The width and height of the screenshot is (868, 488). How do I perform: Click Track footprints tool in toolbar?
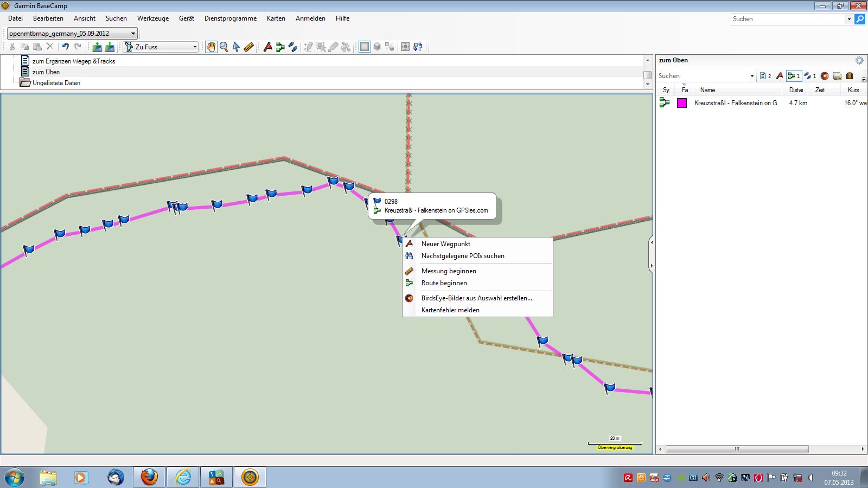pyautogui.click(x=292, y=47)
